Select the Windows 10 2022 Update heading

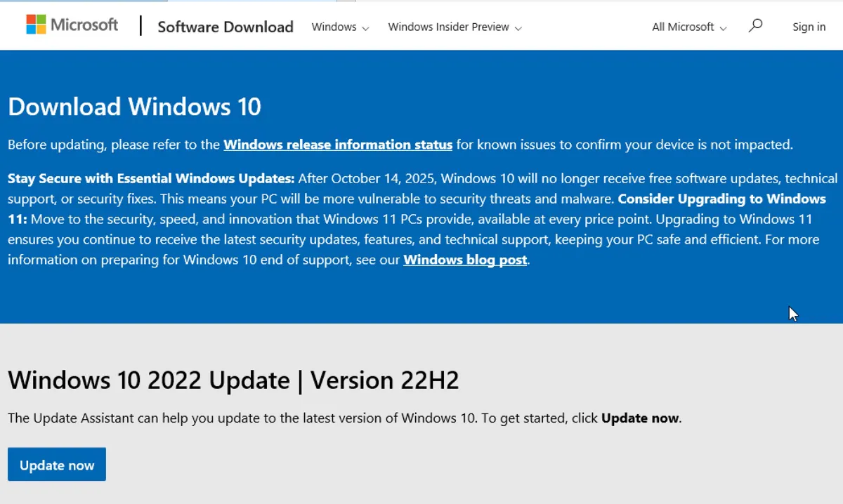click(x=233, y=380)
